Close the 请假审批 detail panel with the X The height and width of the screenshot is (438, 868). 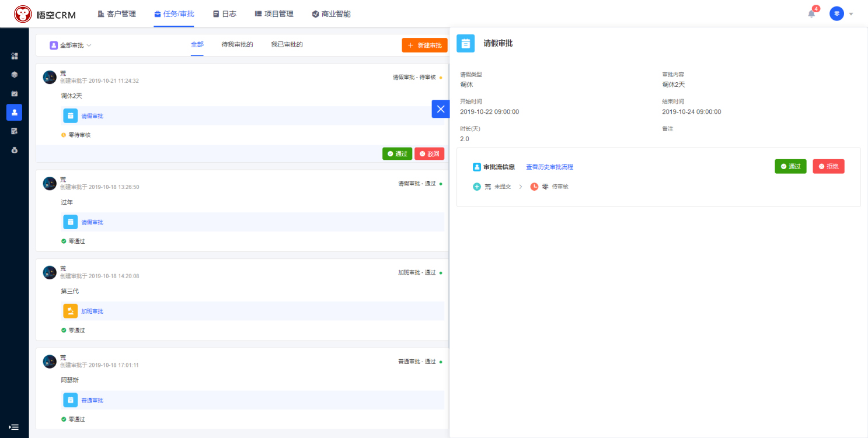441,109
